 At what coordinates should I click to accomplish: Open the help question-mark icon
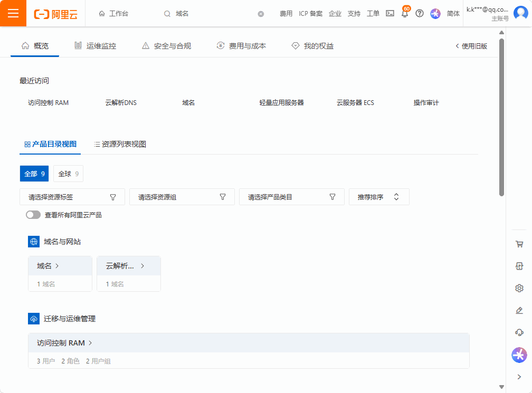[420, 13]
